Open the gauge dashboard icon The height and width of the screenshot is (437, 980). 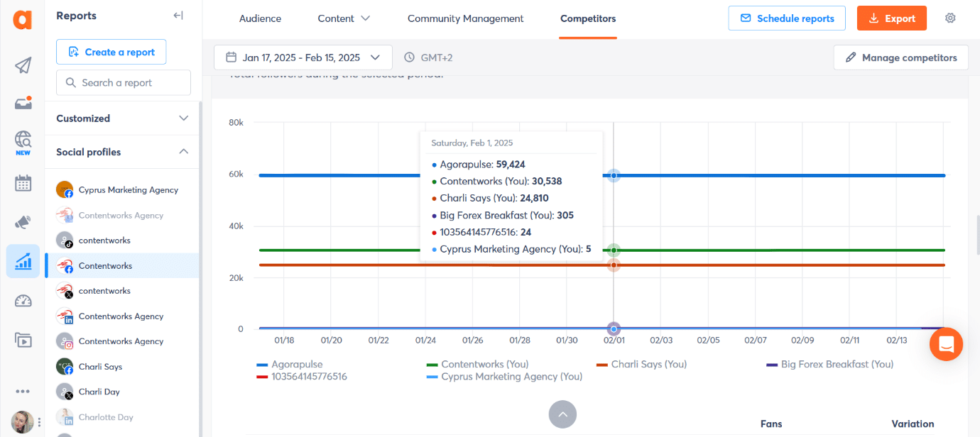pyautogui.click(x=23, y=301)
